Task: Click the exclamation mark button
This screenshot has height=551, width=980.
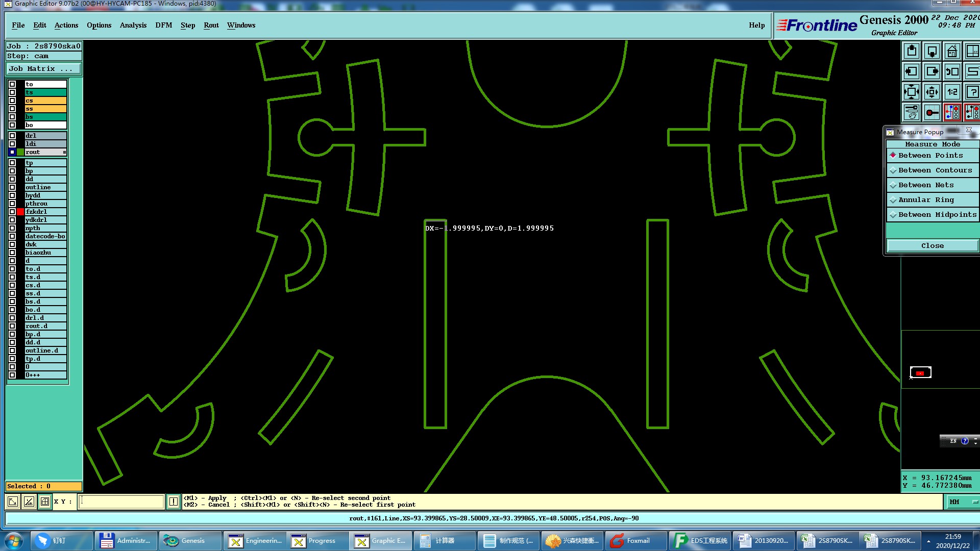Action: click(174, 502)
